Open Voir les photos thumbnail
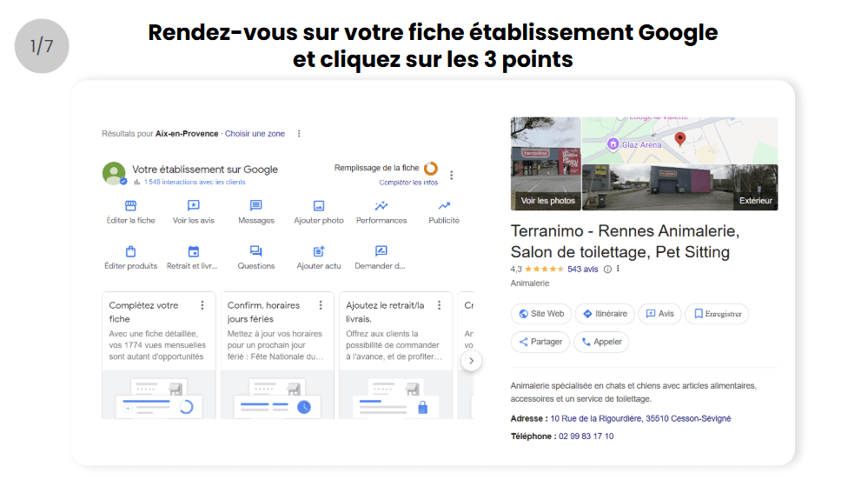 point(546,163)
